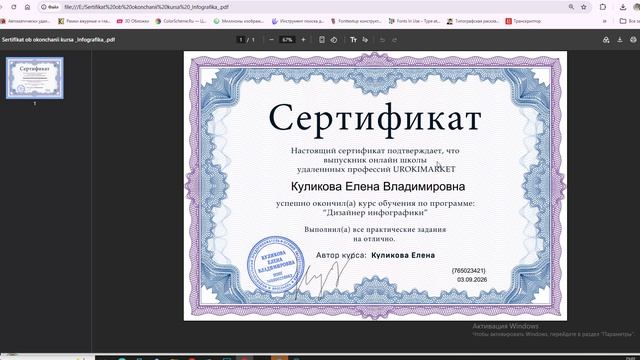The height and width of the screenshot is (360, 640).
Task: Open the K-icon bookmark in the bookmarks bar
Action: tap(84, 21)
